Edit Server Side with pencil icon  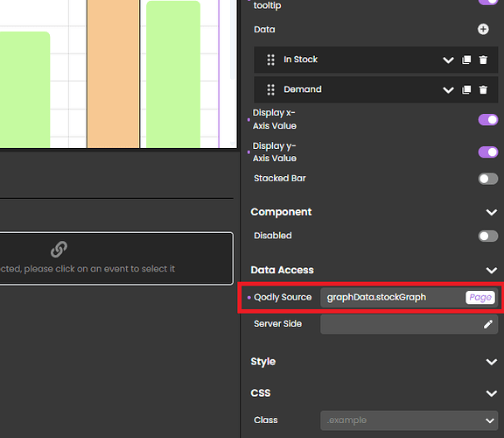(488, 324)
